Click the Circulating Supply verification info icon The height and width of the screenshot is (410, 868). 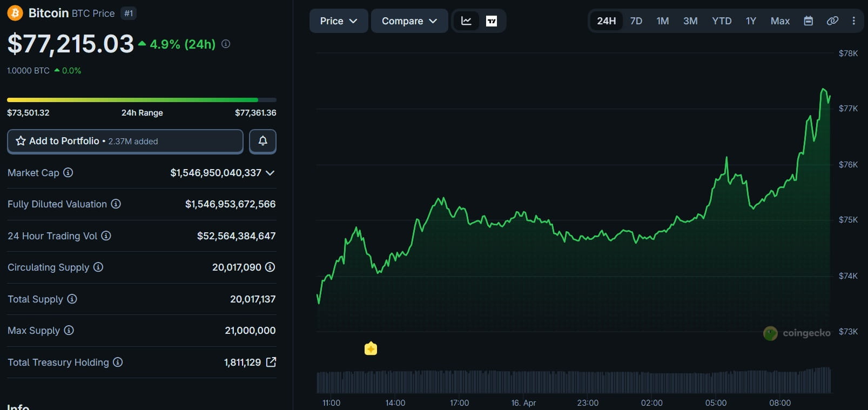click(x=270, y=267)
